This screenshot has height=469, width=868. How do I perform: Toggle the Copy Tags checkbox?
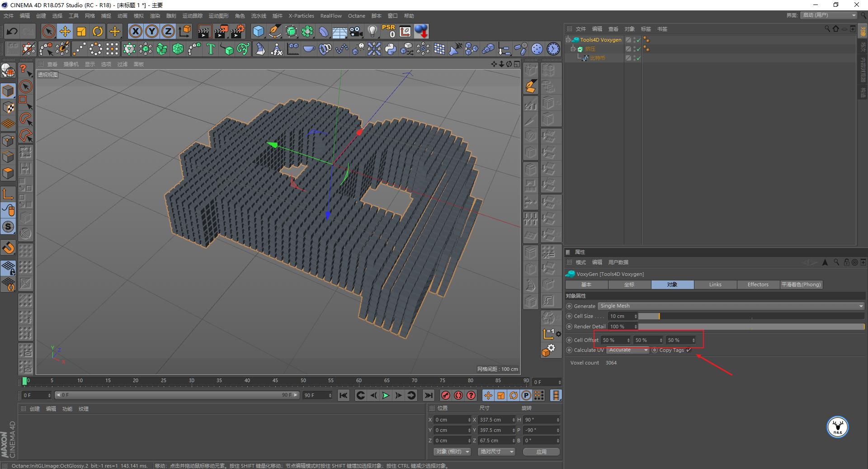689,350
